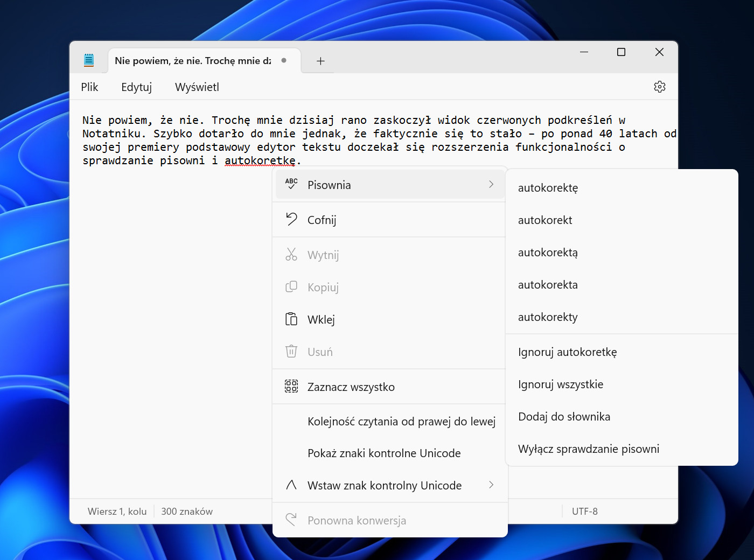Click the Ponowna konwersja reconversion icon
754x560 pixels.
[x=291, y=520]
